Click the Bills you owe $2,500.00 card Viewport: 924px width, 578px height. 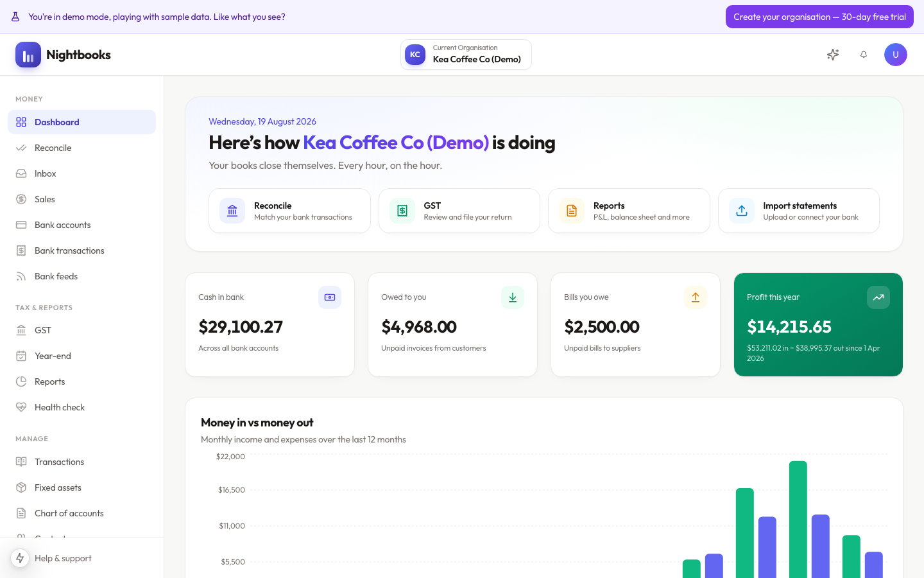point(635,325)
